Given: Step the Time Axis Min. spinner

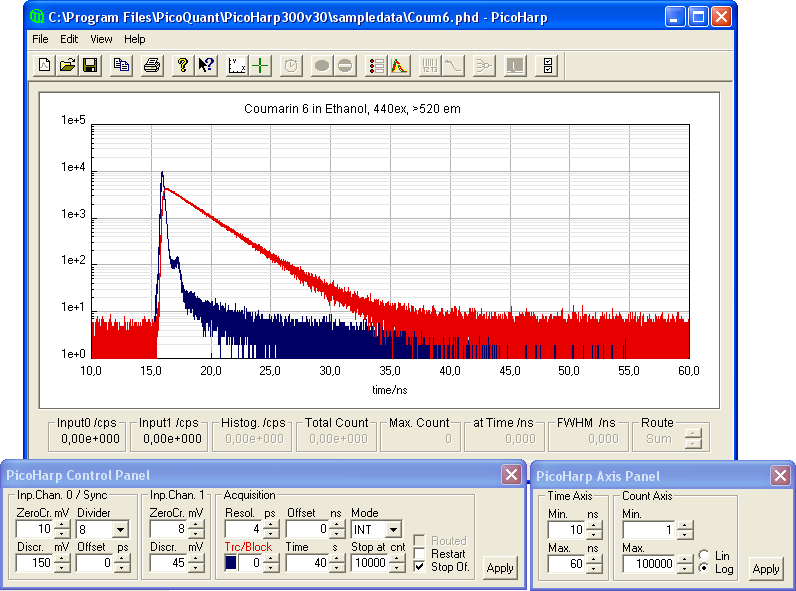Looking at the screenshot, I should [593, 531].
